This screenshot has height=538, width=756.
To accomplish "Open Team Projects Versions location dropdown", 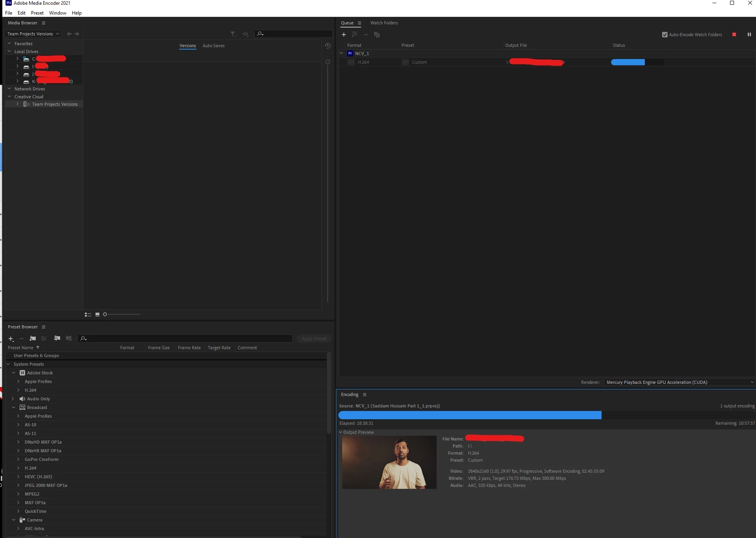I will coord(33,34).
